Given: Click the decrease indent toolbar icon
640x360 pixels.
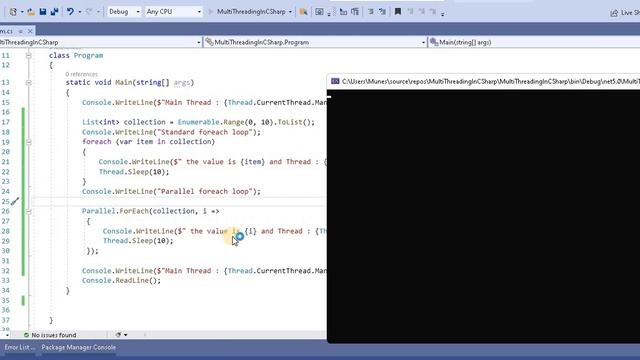Looking at the screenshot, I should click(343, 12).
